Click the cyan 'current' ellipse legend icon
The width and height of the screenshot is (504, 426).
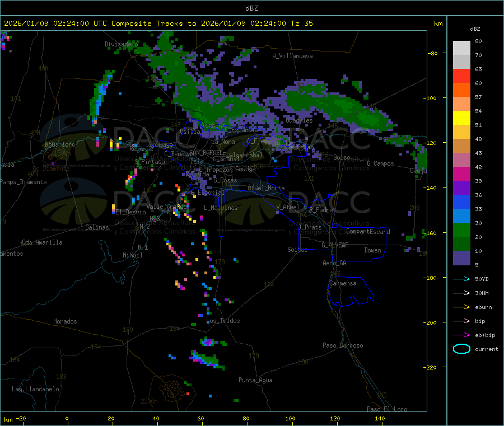(x=461, y=349)
